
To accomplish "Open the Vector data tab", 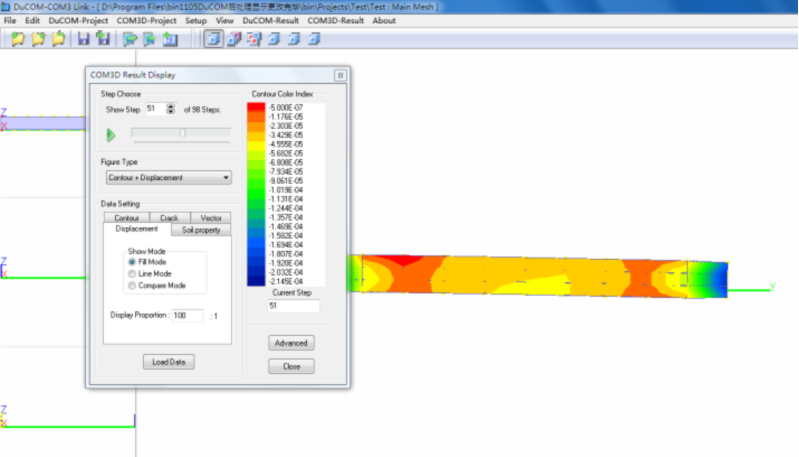I will (x=210, y=217).
